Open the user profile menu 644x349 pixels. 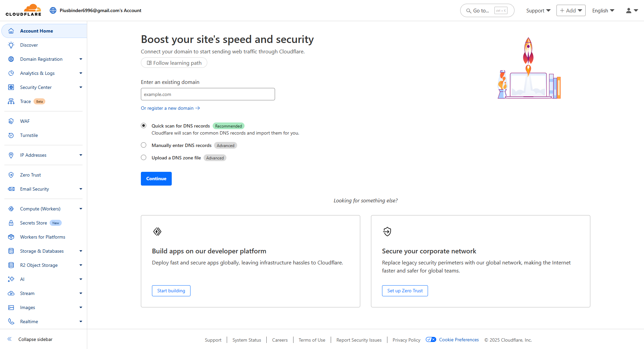tap(632, 10)
